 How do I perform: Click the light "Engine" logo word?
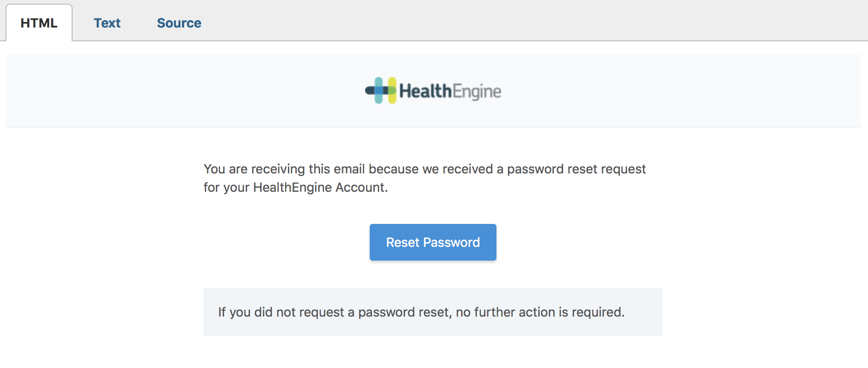[477, 91]
